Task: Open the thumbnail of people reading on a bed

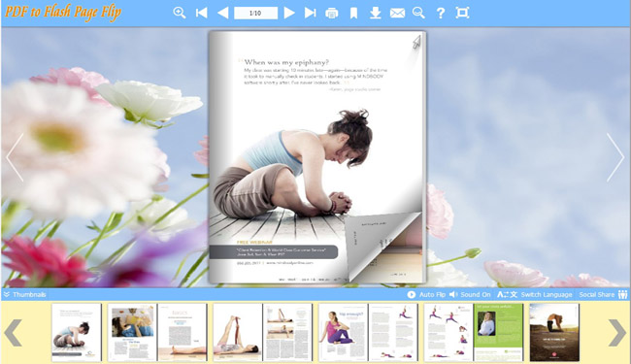Action: click(x=132, y=332)
